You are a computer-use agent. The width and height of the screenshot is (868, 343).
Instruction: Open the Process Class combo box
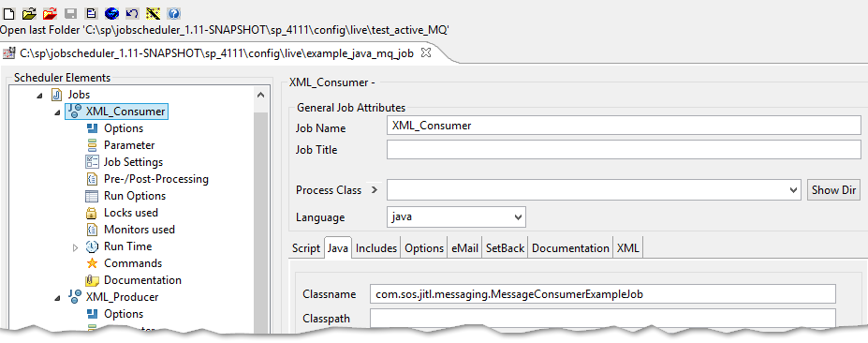coord(594,190)
